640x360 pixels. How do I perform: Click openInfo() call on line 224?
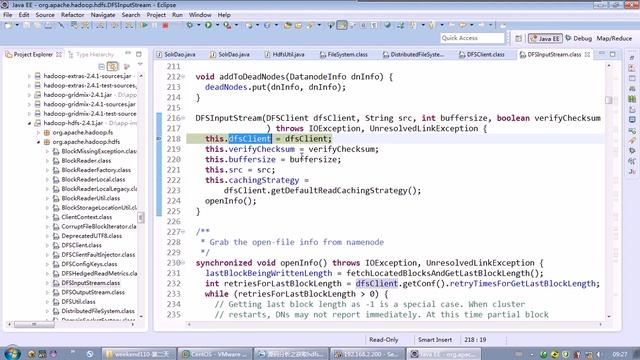tap(231, 201)
